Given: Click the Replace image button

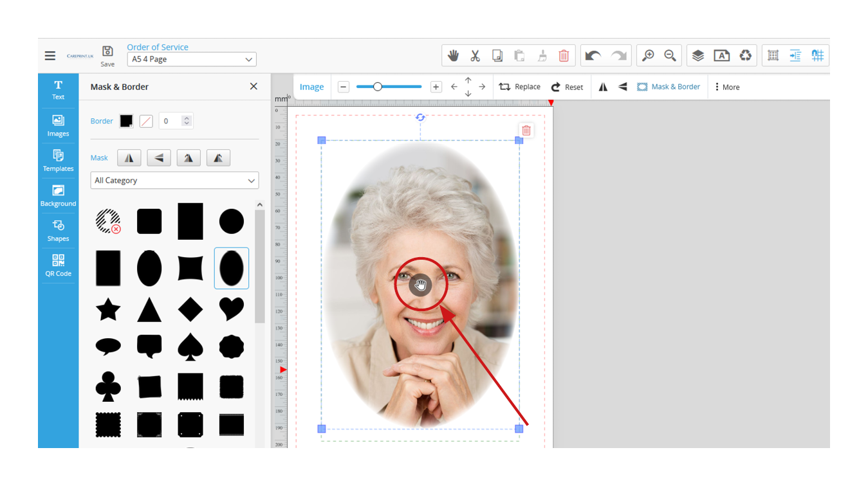Looking at the screenshot, I should click(520, 87).
